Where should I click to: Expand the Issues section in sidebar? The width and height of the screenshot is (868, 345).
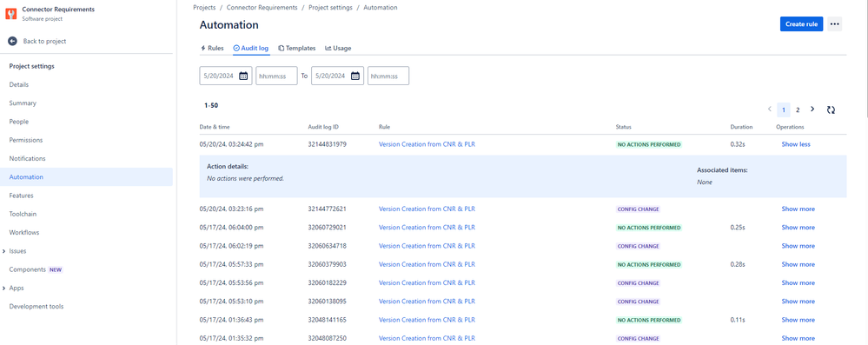[4, 251]
